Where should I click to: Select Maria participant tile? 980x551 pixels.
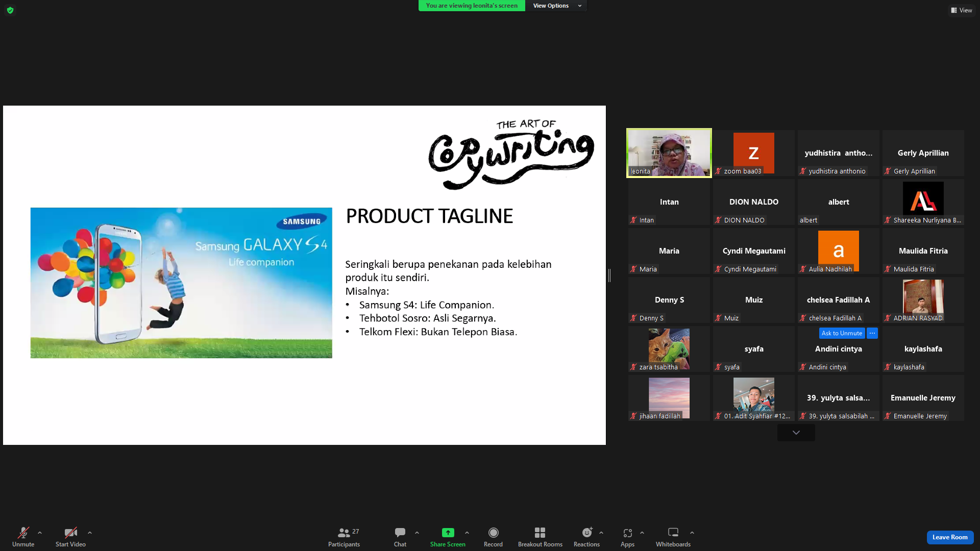click(669, 251)
